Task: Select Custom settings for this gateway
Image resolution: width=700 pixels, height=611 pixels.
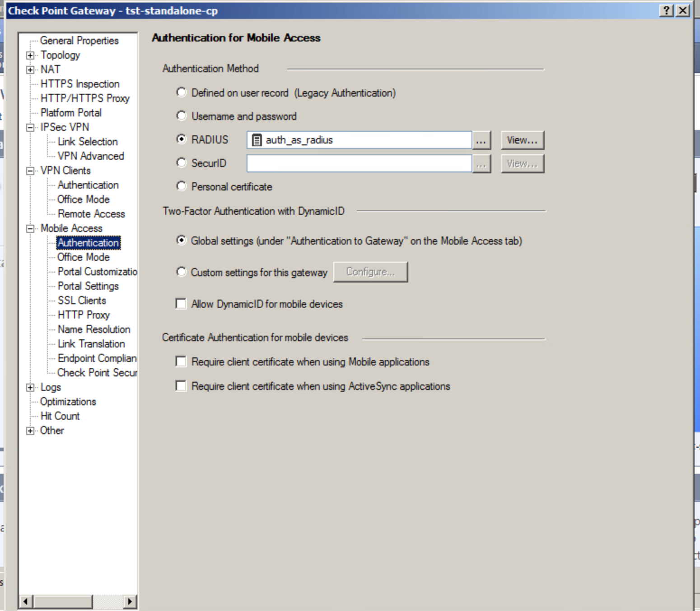Action: pos(181,272)
